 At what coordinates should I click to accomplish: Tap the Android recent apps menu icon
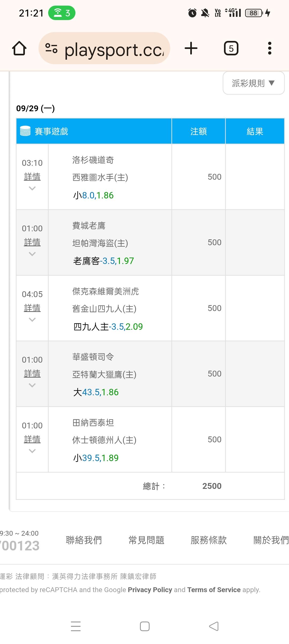coord(76,626)
